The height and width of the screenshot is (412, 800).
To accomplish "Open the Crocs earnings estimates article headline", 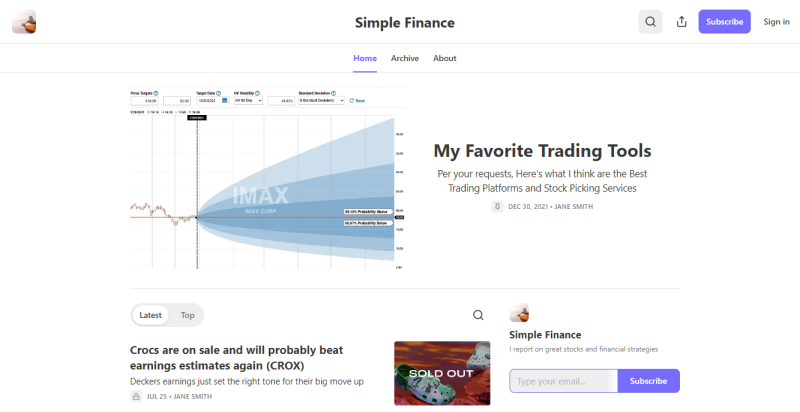I will [x=236, y=357].
